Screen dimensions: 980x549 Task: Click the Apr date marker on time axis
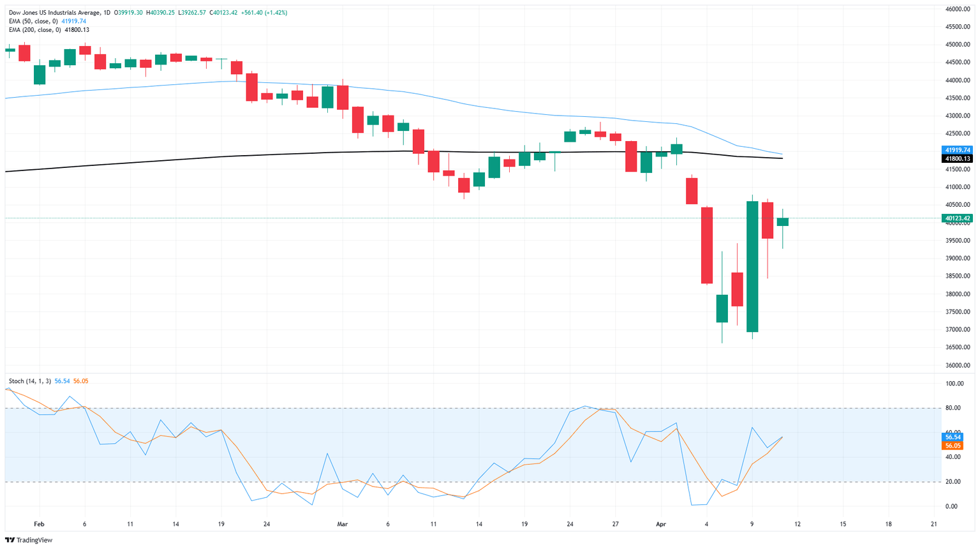[661, 524]
